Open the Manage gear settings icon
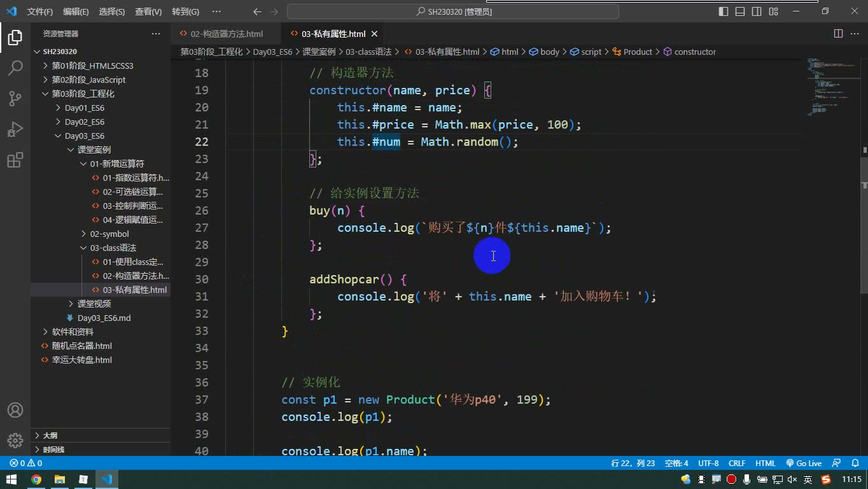This screenshot has height=489, width=868. coord(15,440)
